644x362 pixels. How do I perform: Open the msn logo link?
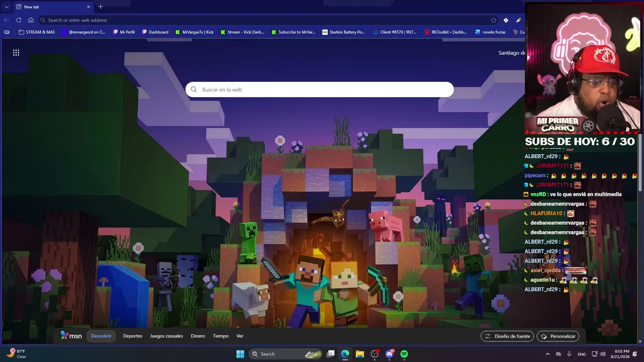point(71,336)
